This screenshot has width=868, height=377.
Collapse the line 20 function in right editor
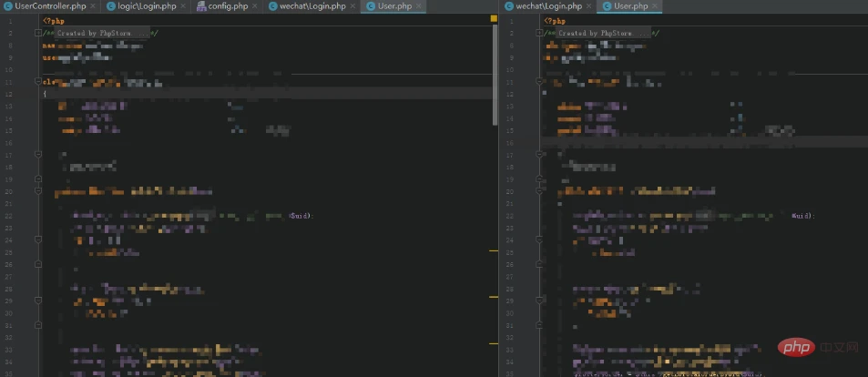(539, 192)
